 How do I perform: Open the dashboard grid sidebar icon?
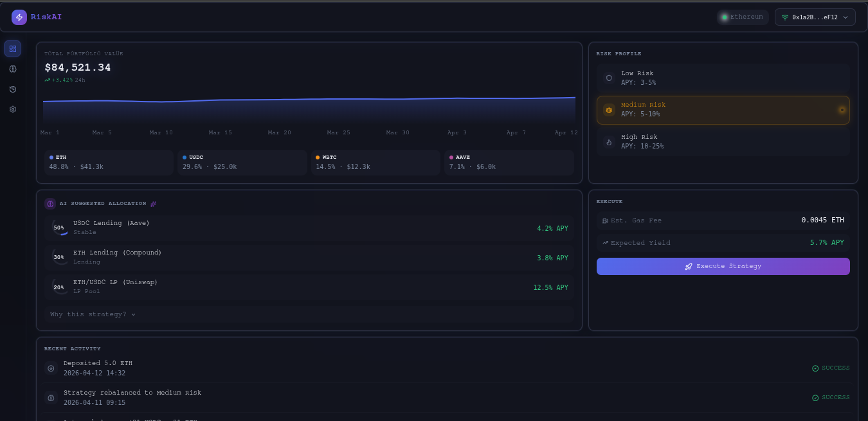pos(13,49)
